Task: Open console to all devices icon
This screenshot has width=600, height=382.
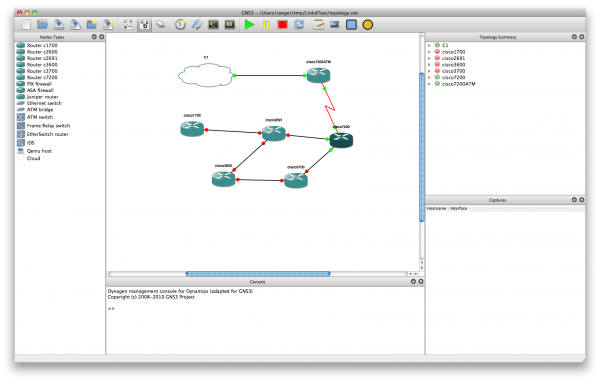Action: click(213, 25)
